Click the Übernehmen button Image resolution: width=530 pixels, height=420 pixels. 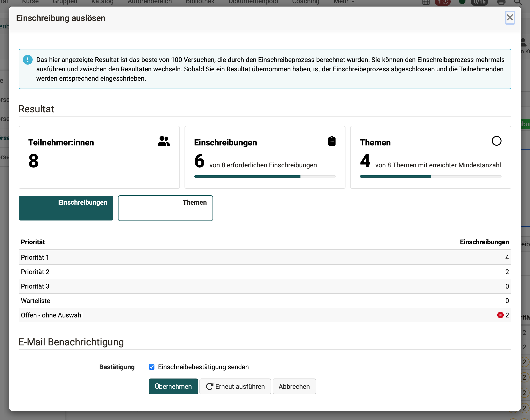pos(173,386)
